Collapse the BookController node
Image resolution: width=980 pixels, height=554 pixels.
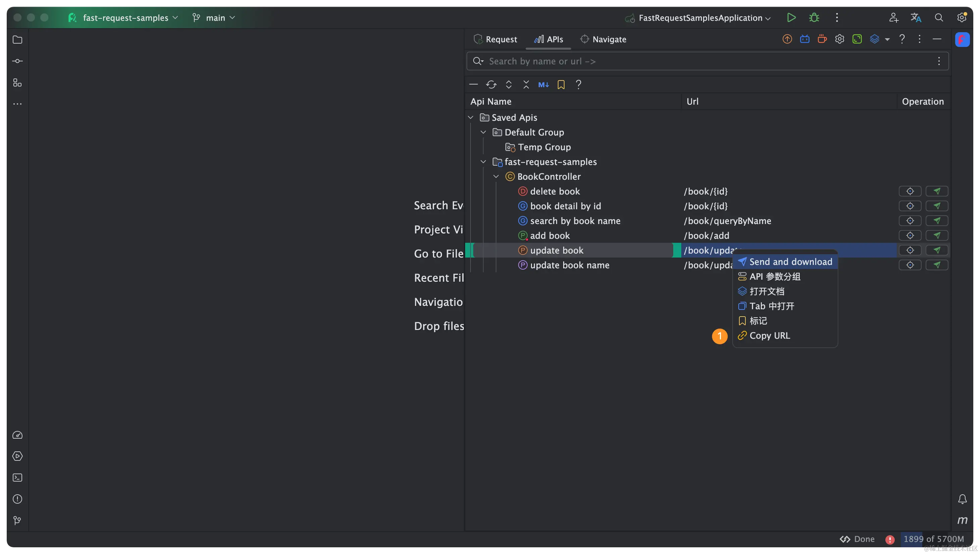[x=496, y=176]
